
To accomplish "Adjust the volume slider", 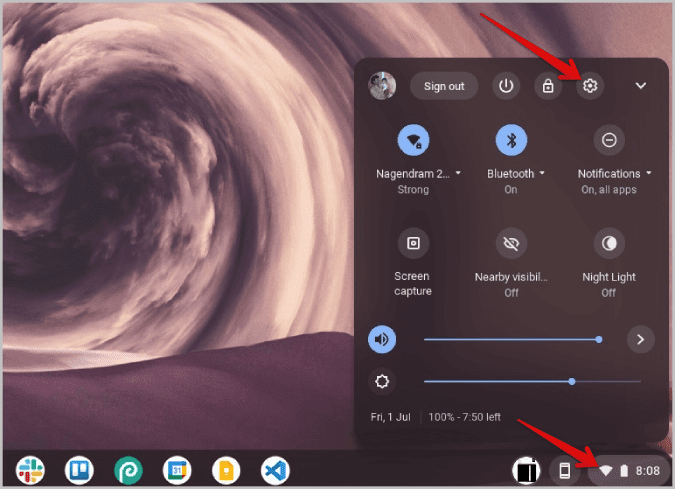I will [513, 340].
